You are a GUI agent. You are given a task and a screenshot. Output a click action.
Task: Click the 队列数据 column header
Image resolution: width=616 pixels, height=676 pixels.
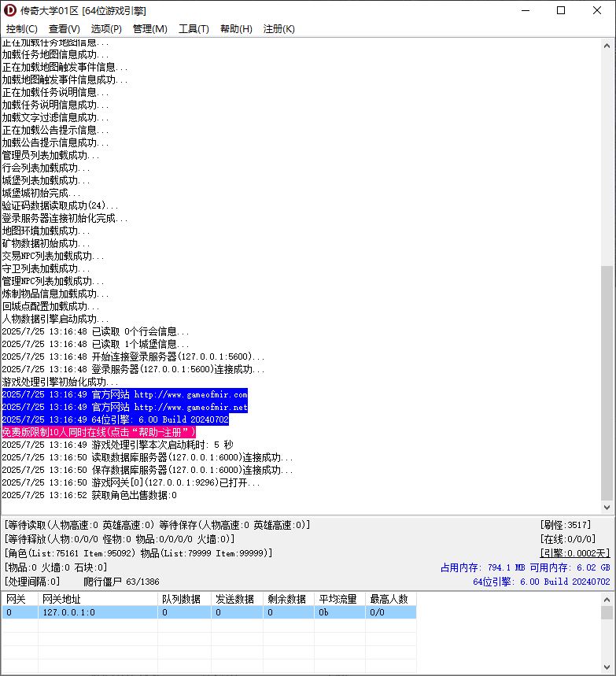click(185, 599)
